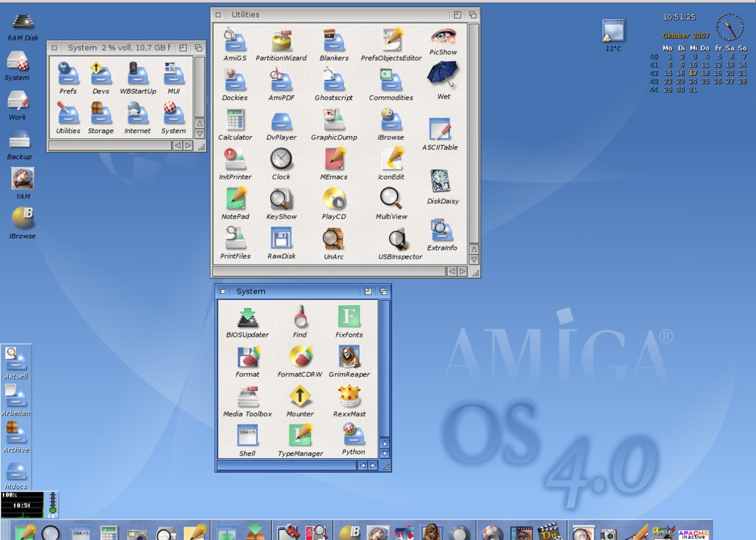Click the blue System window vertical slider
The width and height of the screenshot is (756, 540).
(x=384, y=369)
